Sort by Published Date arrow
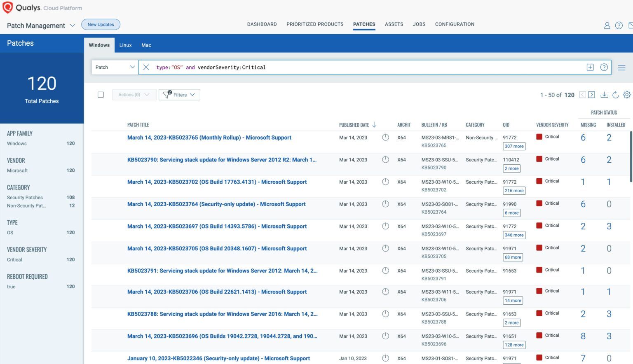633x364 pixels. click(374, 124)
